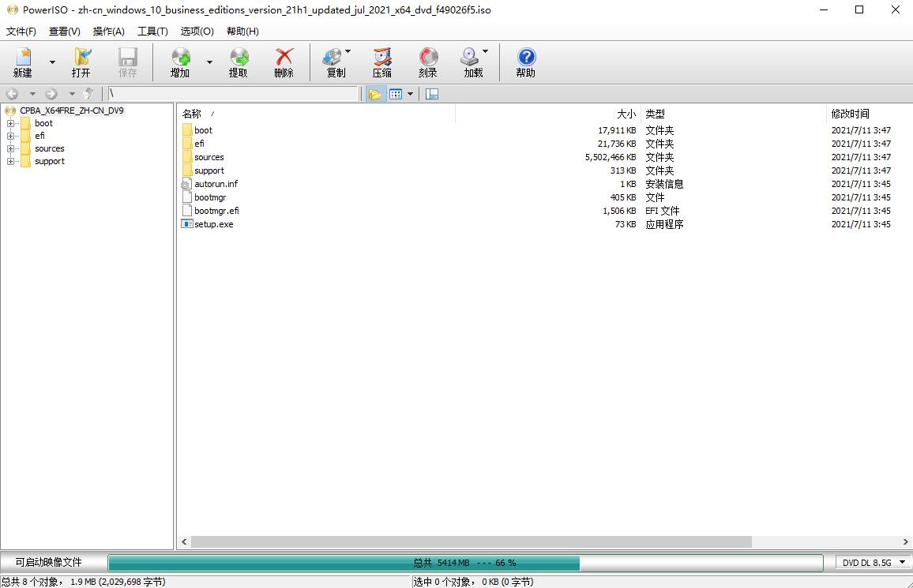Click the 复制 disc copy icon
The image size is (913, 588).
click(x=335, y=62)
